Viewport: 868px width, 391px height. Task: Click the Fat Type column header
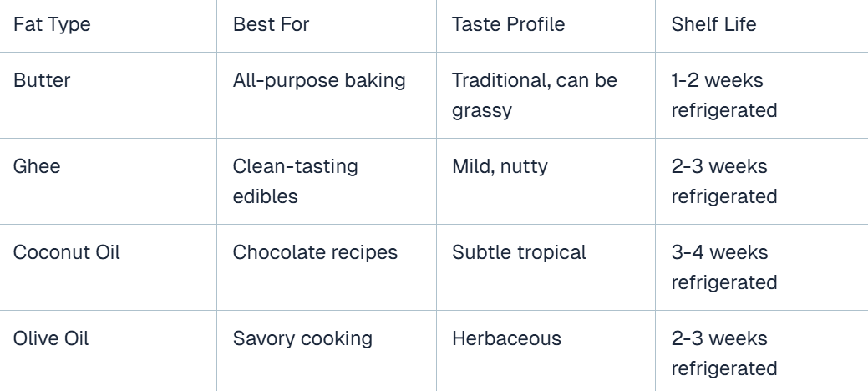click(x=108, y=25)
